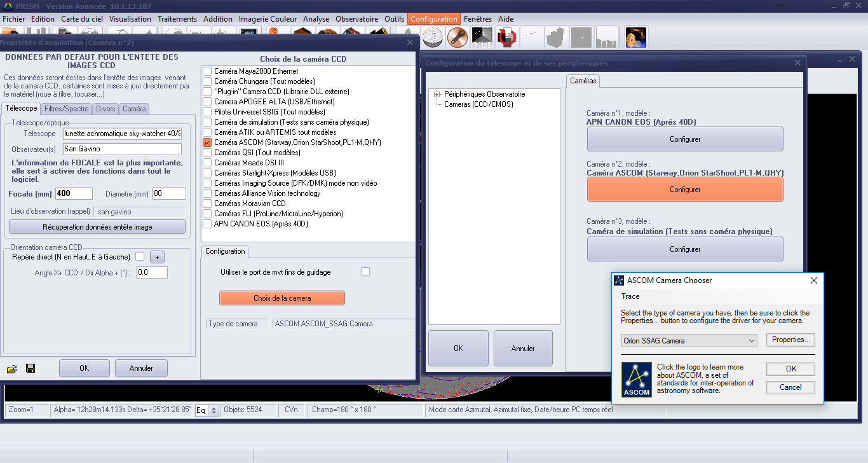The width and height of the screenshot is (868, 463).
Task: Click the floppy disk save icon
Action: pyautogui.click(x=31, y=368)
